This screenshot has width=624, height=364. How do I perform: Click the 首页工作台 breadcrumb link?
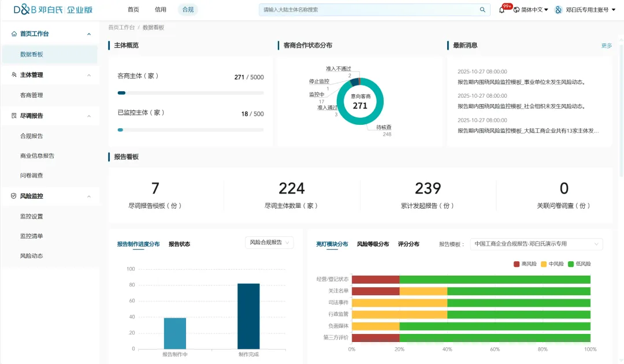pyautogui.click(x=121, y=28)
